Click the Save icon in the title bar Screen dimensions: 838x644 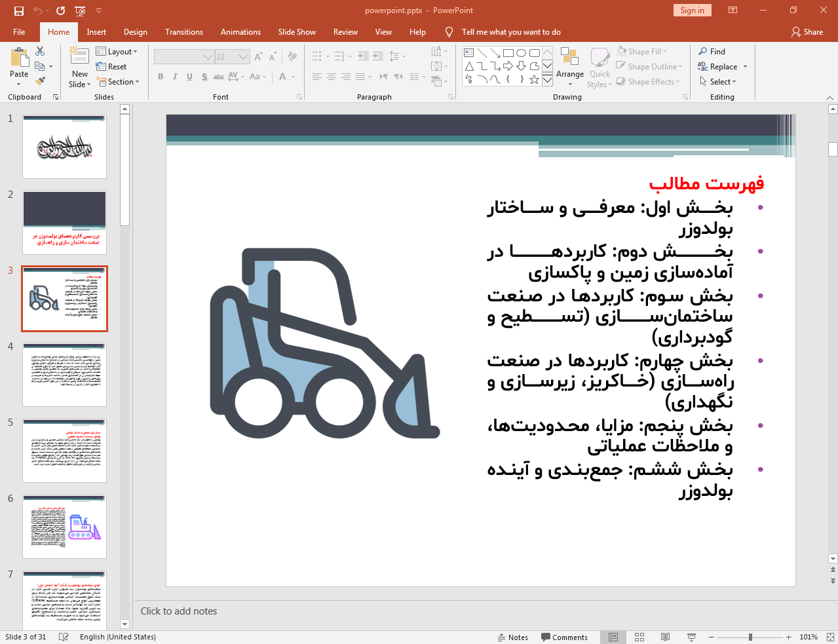[18, 10]
